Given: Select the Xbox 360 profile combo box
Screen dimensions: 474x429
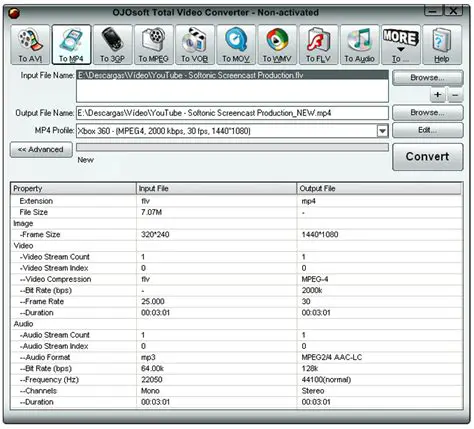Looking at the screenshot, I should tap(232, 131).
